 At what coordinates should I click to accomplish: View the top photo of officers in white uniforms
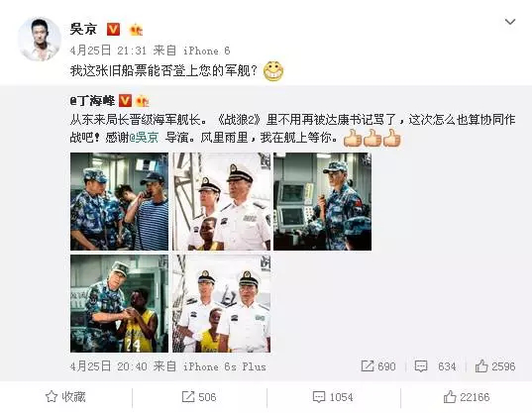coord(221,201)
